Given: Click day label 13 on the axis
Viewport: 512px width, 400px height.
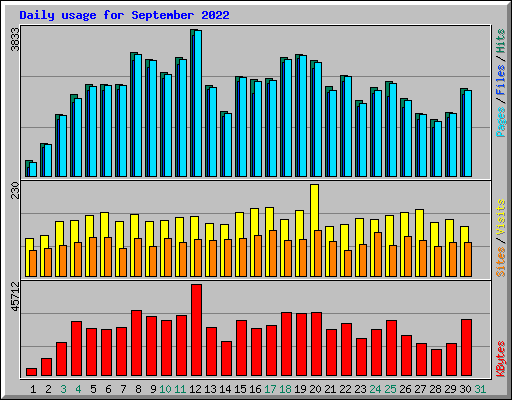Looking at the screenshot, I should click(210, 389).
